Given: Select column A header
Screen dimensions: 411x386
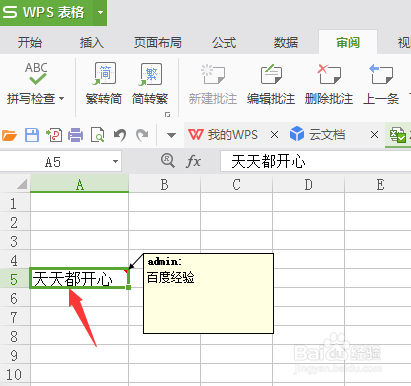Looking at the screenshot, I should [x=79, y=184].
